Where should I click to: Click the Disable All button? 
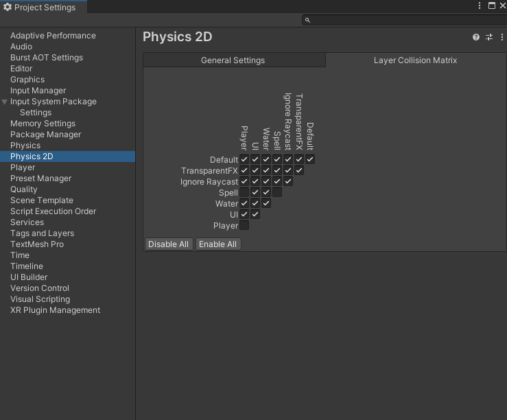coord(169,244)
